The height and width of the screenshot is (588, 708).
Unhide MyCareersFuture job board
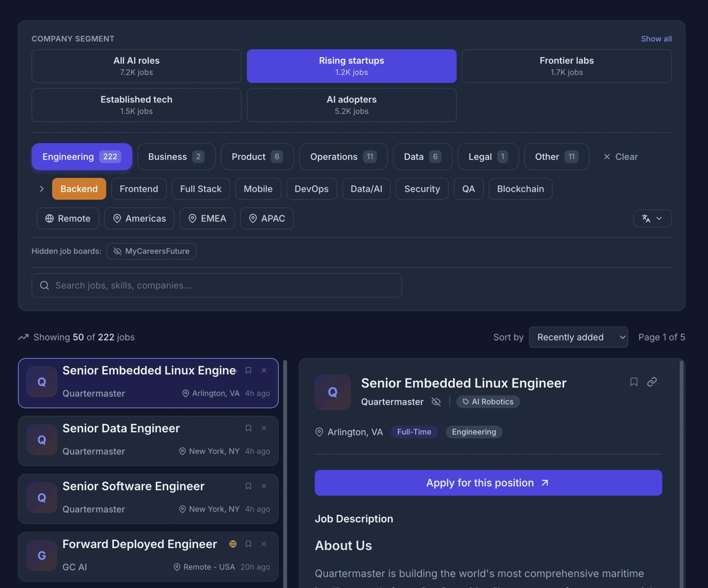[x=151, y=251]
